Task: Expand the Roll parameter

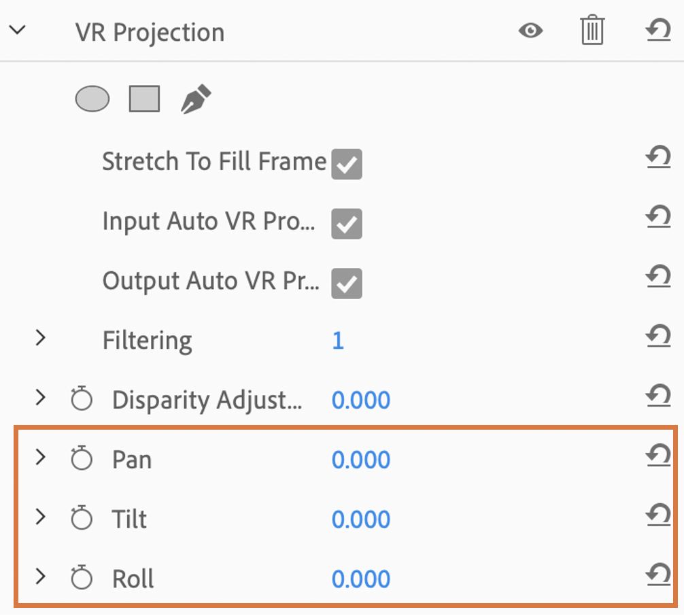Action: (41, 577)
